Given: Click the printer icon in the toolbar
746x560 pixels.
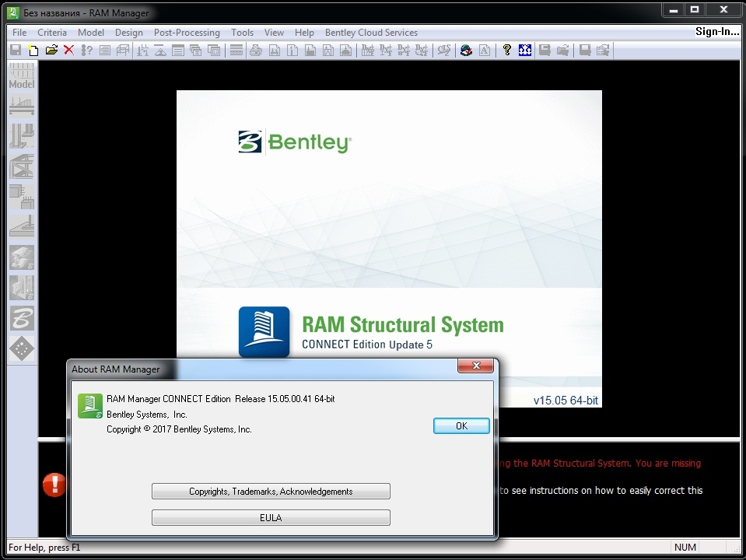Looking at the screenshot, I should coord(255,50).
